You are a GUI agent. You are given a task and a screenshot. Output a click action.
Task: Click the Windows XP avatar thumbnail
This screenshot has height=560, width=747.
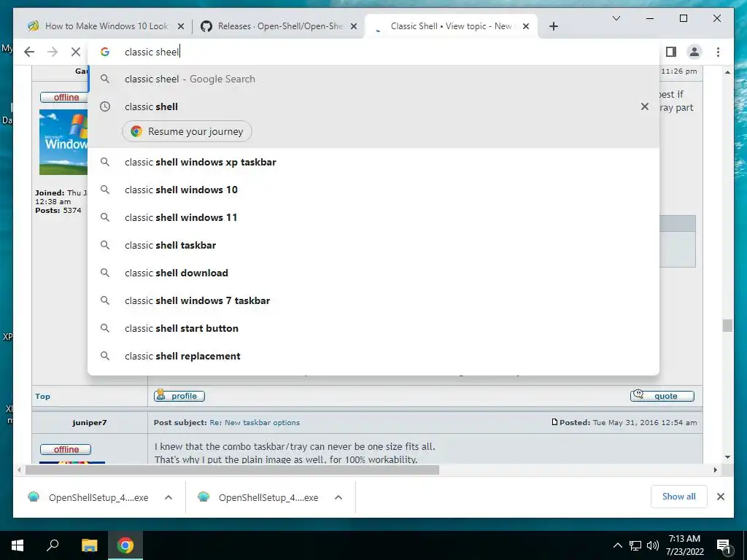tap(63, 142)
